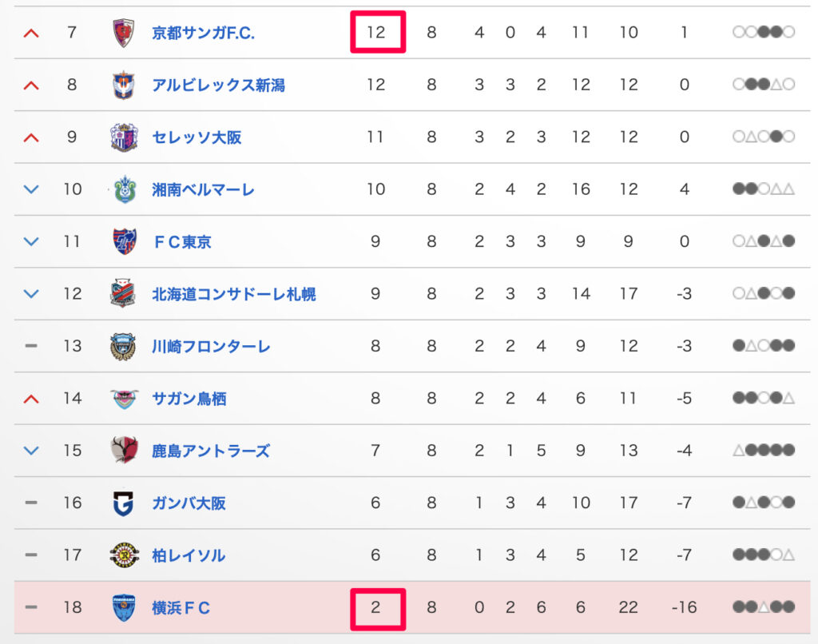
Task: Open the 京都サンガF.C. team link
Action: pos(203,33)
